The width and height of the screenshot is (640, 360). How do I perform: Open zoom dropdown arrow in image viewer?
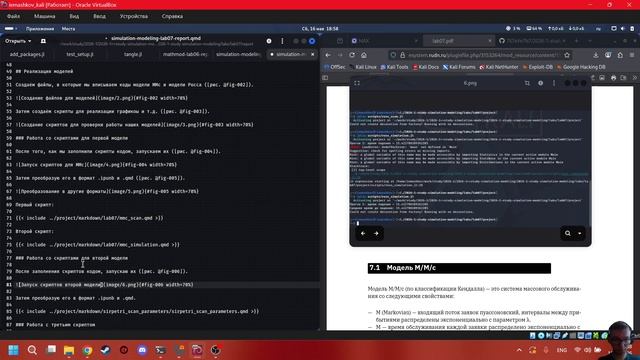tap(579, 233)
